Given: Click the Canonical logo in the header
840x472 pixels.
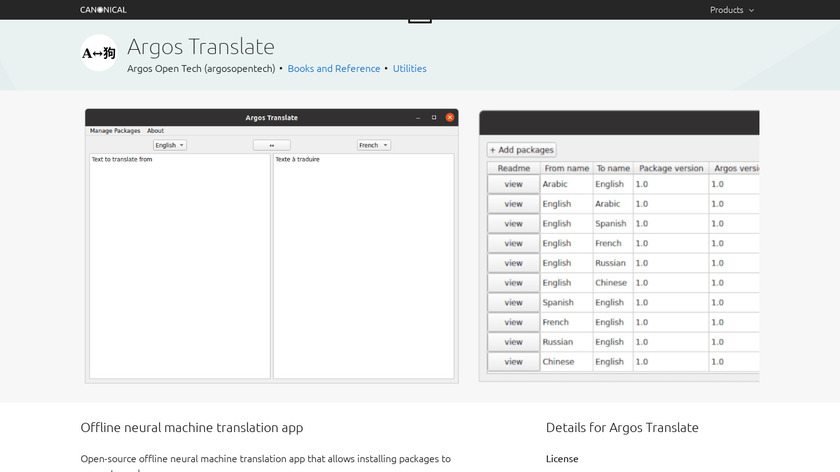Looking at the screenshot, I should pyautogui.click(x=103, y=10).
